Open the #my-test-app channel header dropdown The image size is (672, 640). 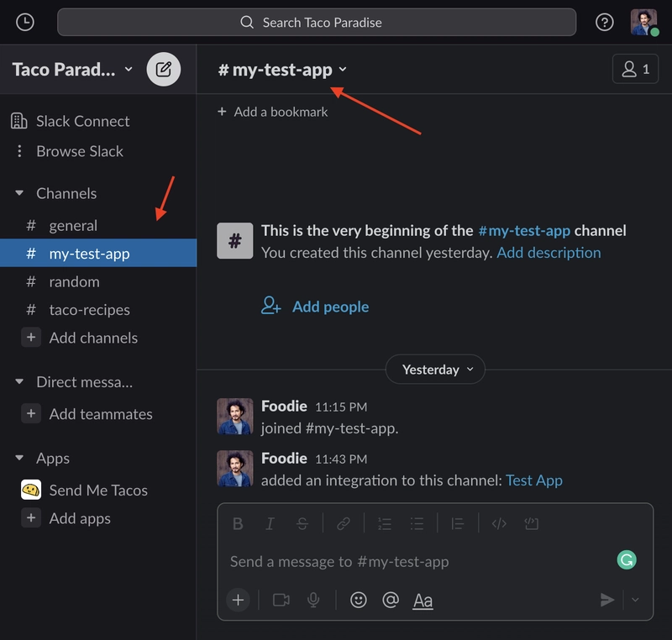282,70
